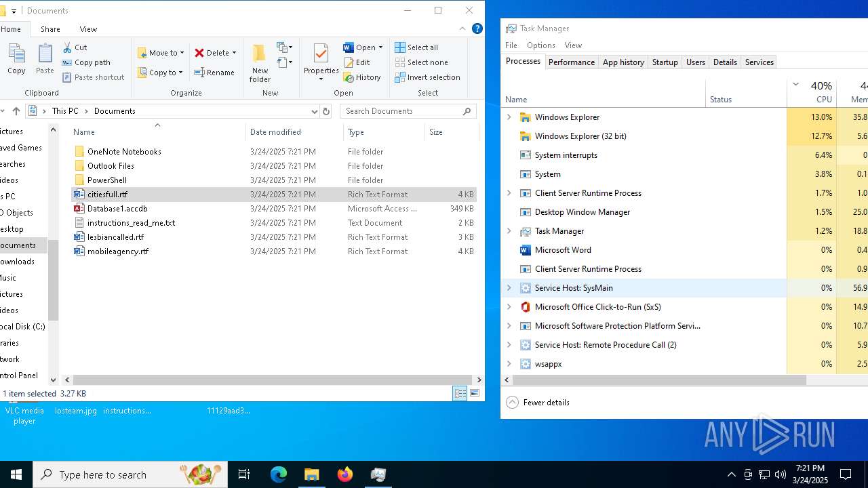Collapse the Explorer ribbon with the chevron
The width and height of the screenshot is (868, 488).
tap(463, 29)
